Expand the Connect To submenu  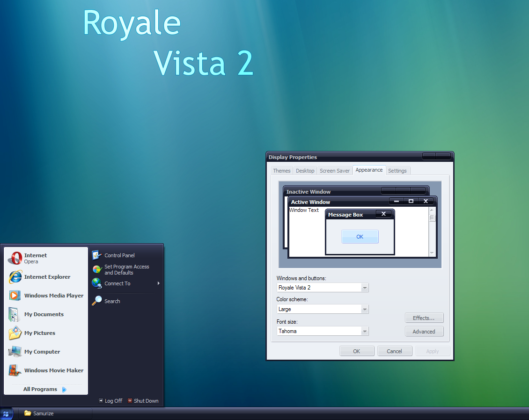click(x=117, y=283)
